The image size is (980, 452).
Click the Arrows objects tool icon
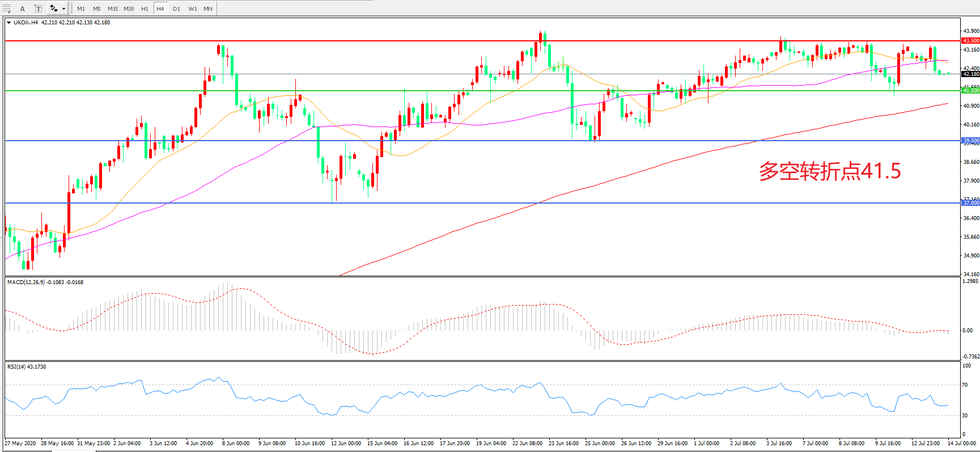point(54,9)
